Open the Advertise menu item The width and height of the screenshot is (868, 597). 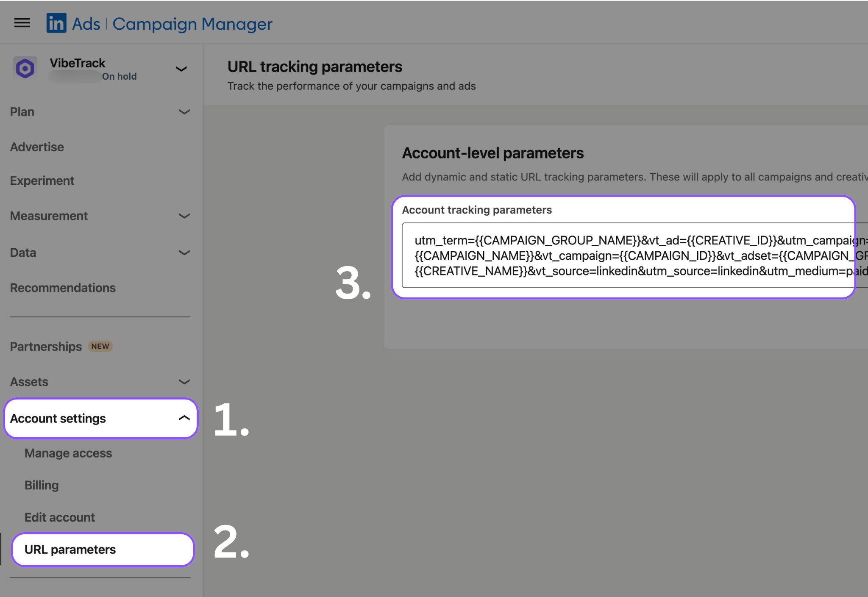(37, 147)
